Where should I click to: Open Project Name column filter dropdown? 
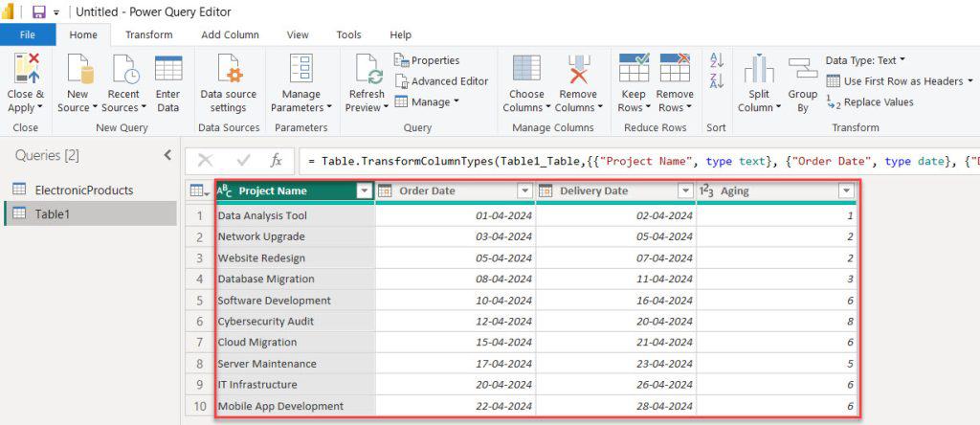coord(365,191)
